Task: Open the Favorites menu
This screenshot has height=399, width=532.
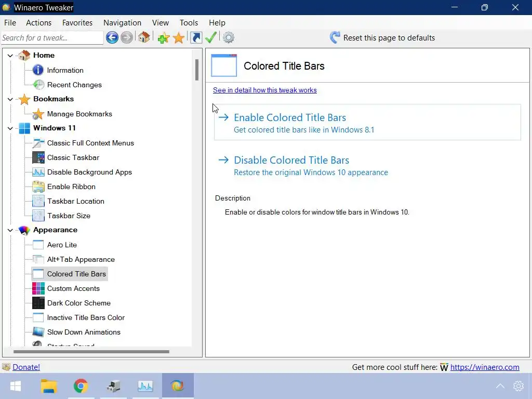Action: click(77, 23)
